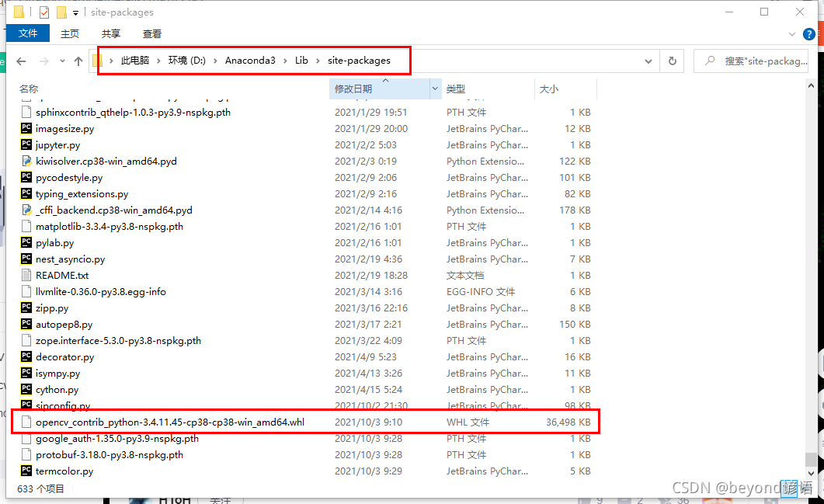Click the Properties checkmark icon in quick access
The width and height of the screenshot is (824, 504).
44,12
